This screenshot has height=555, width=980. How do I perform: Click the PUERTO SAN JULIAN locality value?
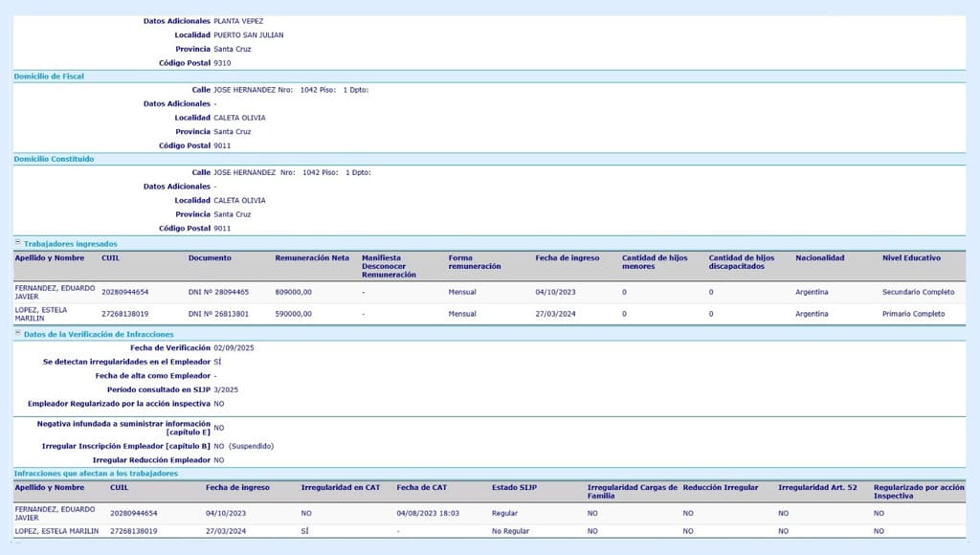click(248, 35)
